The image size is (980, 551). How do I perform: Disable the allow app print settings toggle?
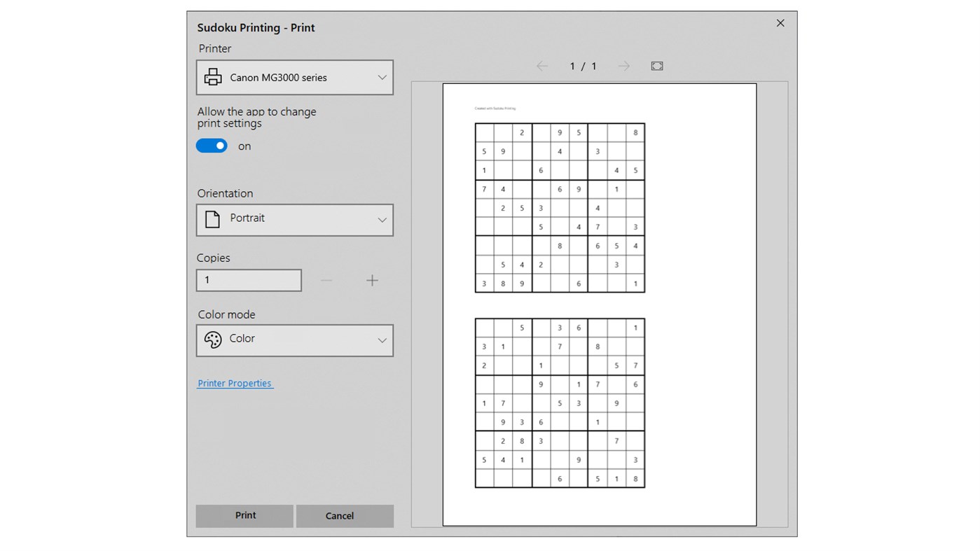[x=211, y=146]
